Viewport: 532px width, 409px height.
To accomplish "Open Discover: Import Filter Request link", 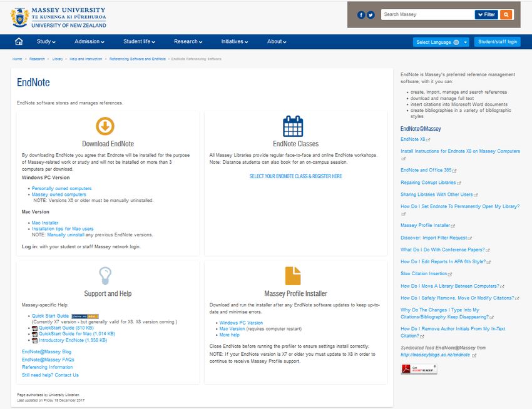I will pyautogui.click(x=434, y=238).
